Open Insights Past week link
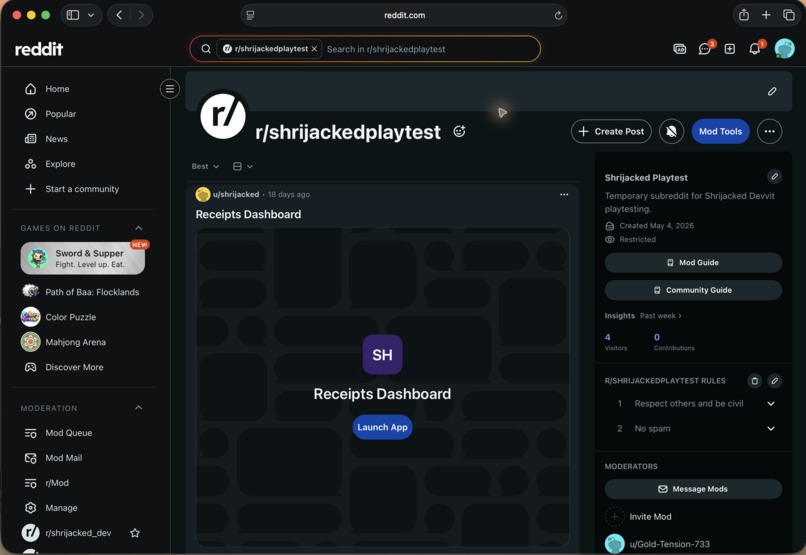806x555 pixels. tap(661, 316)
